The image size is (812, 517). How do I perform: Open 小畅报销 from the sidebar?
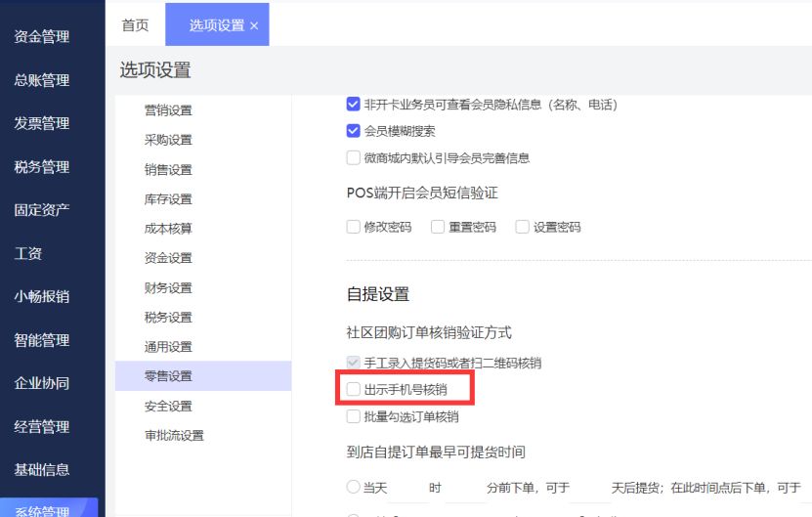pyautogui.click(x=42, y=297)
